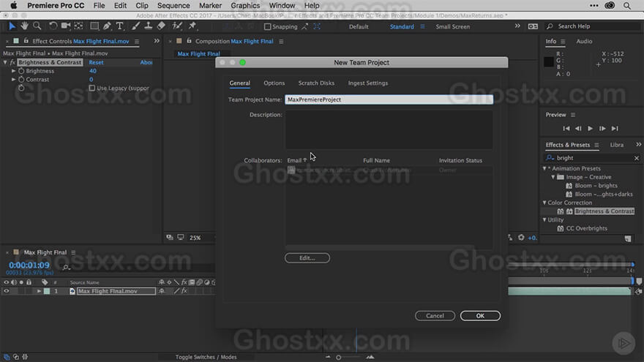
Task: Expand the Brightness property
Action: pos(14,71)
